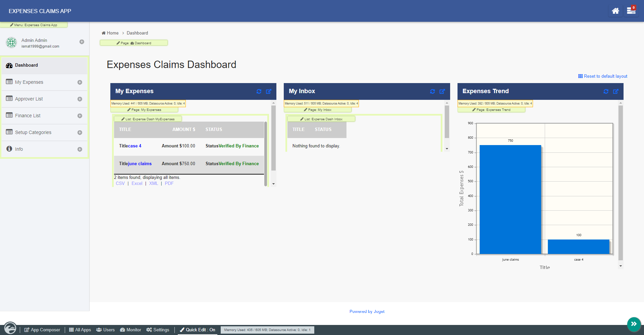Edit the List: Expense Dash Inbox tag
Viewport: 644px width, 335px height.
tap(321, 119)
